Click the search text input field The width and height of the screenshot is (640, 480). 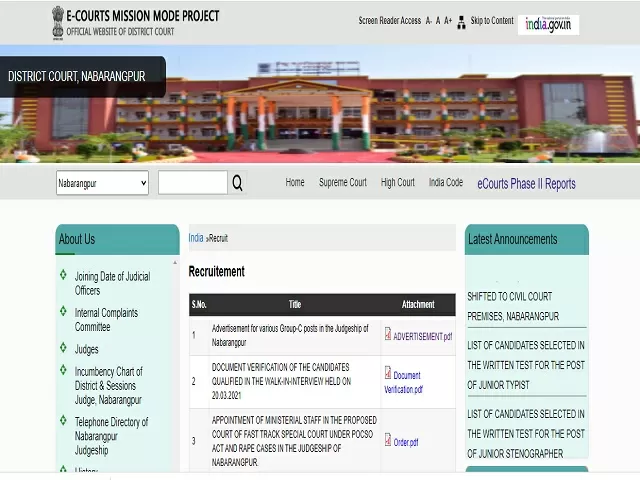coord(192,183)
